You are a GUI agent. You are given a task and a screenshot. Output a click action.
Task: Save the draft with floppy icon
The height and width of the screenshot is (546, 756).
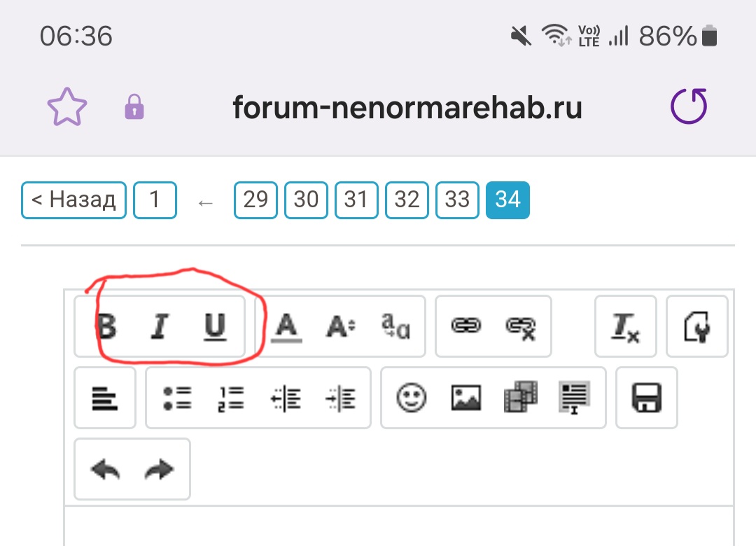tap(646, 398)
